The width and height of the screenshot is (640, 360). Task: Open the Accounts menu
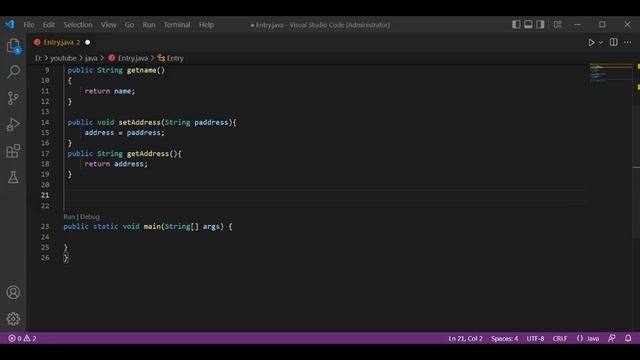pos(13,292)
